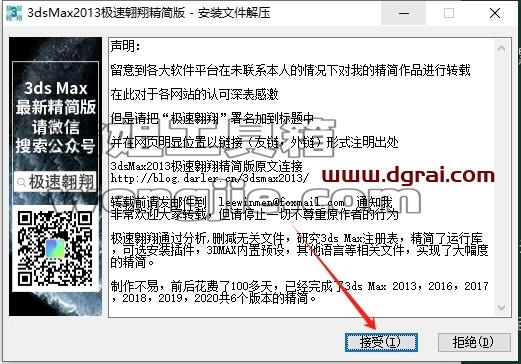Click the 拒绝(D) decline button
The height and width of the screenshot is (364, 521).
[474, 342]
